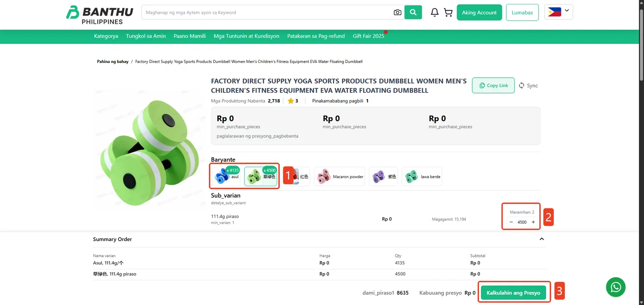Viewport: 644px width, 305px height.
Task: Open Paano Mamili menu item
Action: click(x=190, y=36)
